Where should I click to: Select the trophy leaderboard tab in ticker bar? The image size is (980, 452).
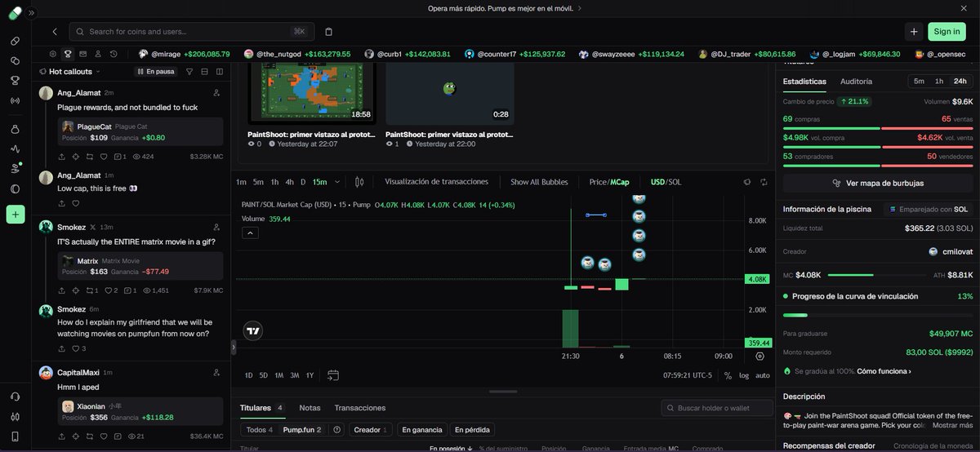68,54
